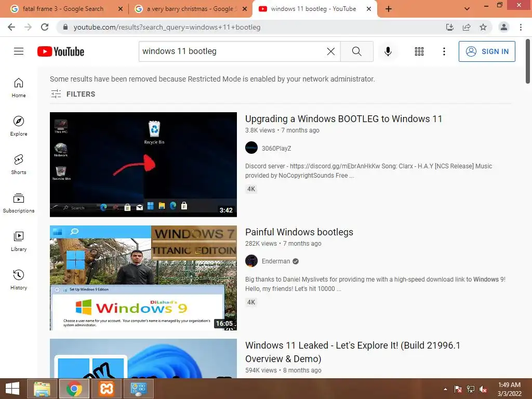532x399 pixels.
Task: Open the taskbar clock and date
Action: [x=509, y=389]
